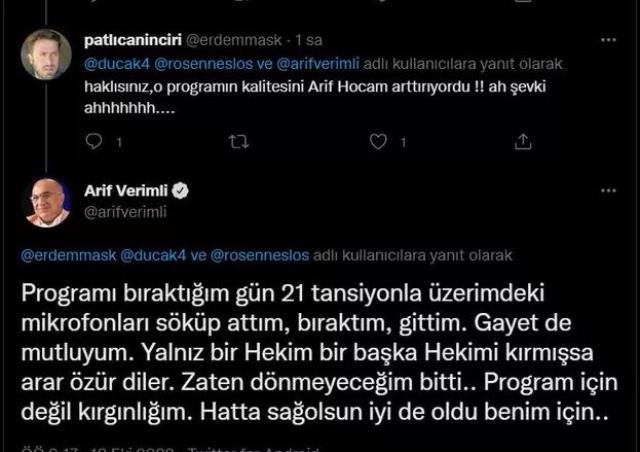Click the @arifverimli handle below Arif Verimli's name
The image size is (640, 452).
coord(123,211)
